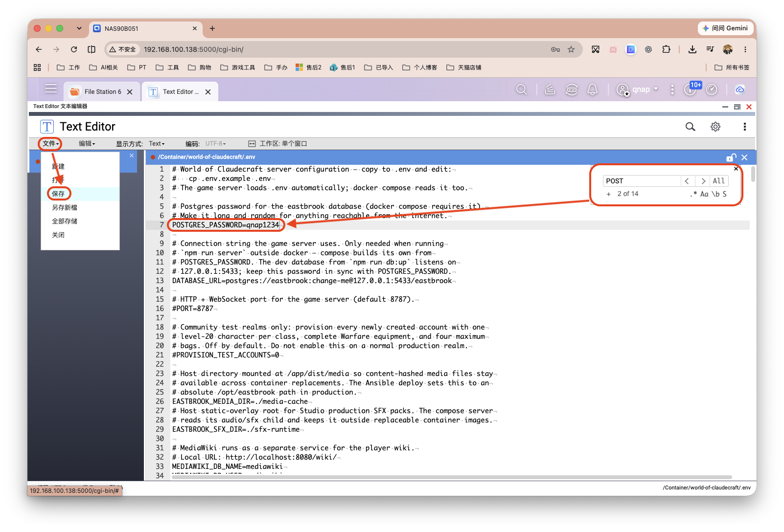
Task: Open the QTS main menu hamburger icon
Action: [51, 89]
